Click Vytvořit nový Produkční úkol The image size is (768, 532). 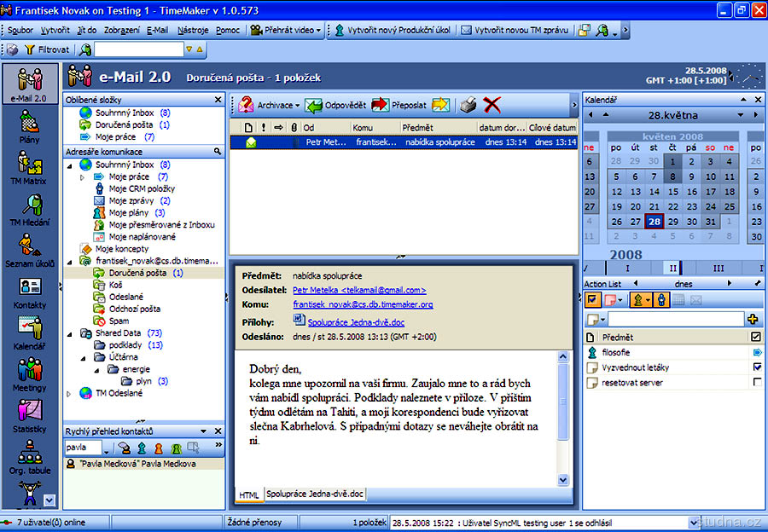pyautogui.click(x=392, y=31)
